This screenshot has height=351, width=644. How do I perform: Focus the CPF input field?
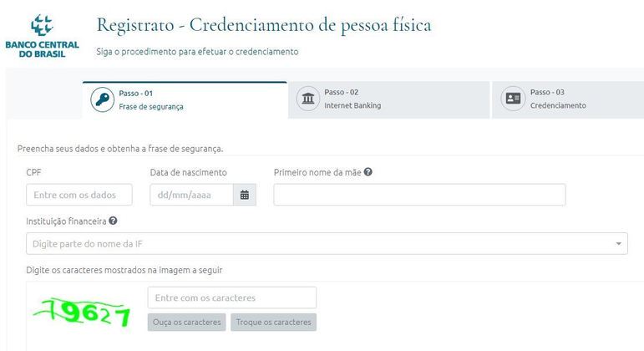(79, 195)
